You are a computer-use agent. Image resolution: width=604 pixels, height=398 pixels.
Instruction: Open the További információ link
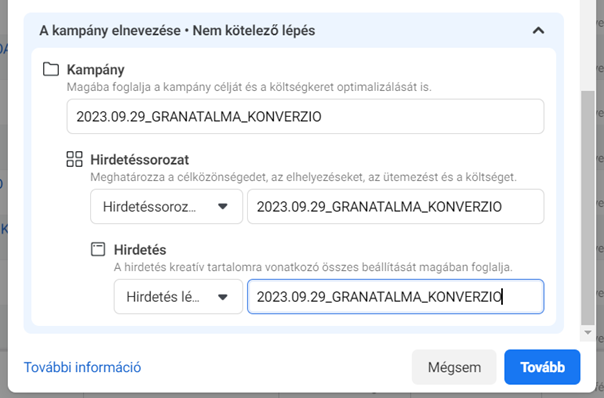(x=82, y=367)
